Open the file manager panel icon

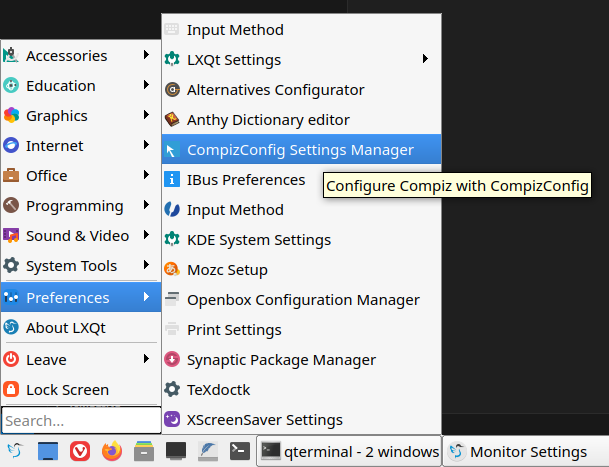tap(144, 451)
